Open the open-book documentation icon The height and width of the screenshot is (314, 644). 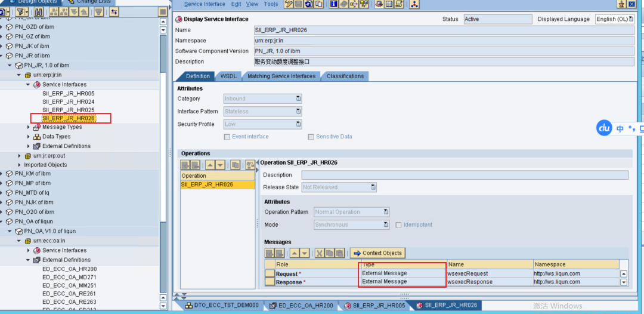[389, 4]
